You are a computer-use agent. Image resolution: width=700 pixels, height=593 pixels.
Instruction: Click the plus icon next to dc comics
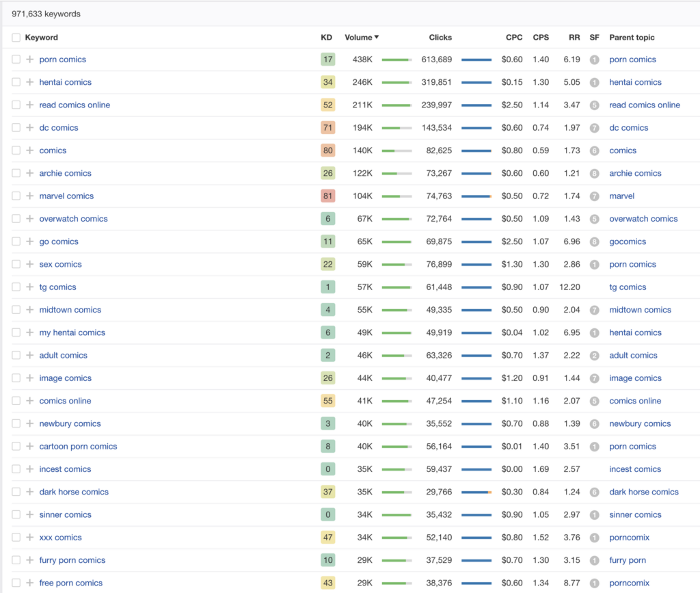(x=30, y=128)
